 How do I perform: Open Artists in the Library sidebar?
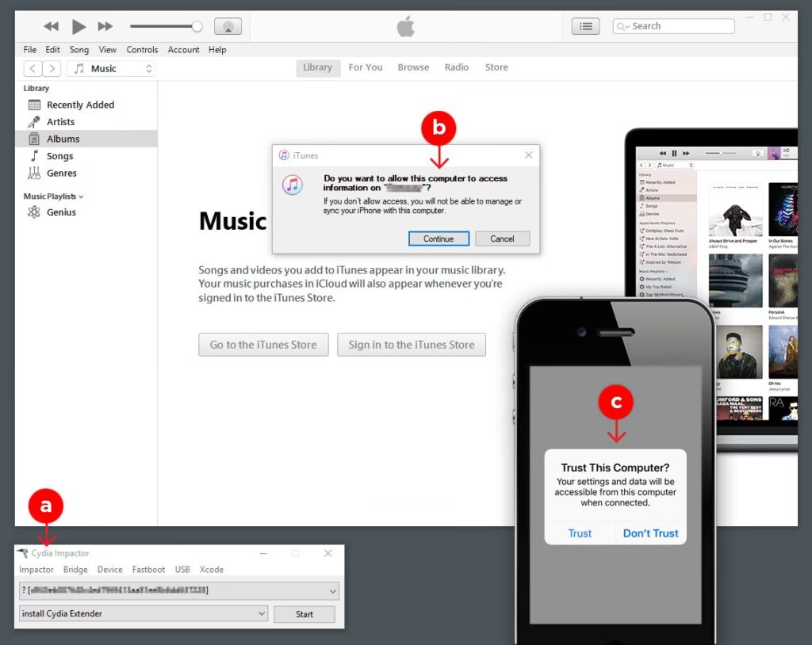point(60,122)
